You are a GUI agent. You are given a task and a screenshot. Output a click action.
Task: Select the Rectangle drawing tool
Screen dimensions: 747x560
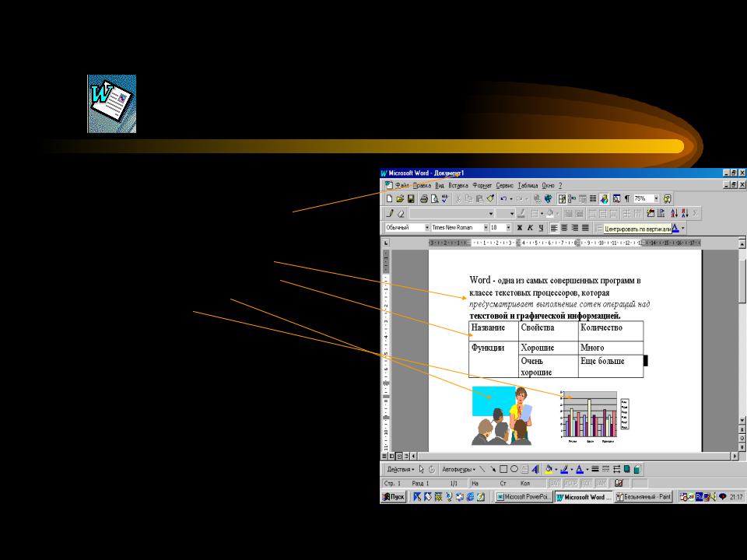pos(503,469)
